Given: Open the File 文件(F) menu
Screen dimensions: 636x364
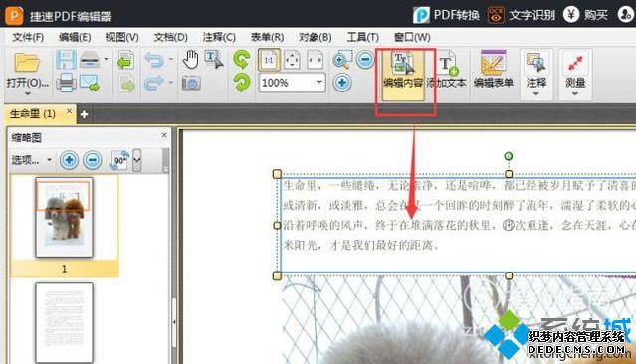Looking at the screenshot, I should pyautogui.click(x=28, y=37).
